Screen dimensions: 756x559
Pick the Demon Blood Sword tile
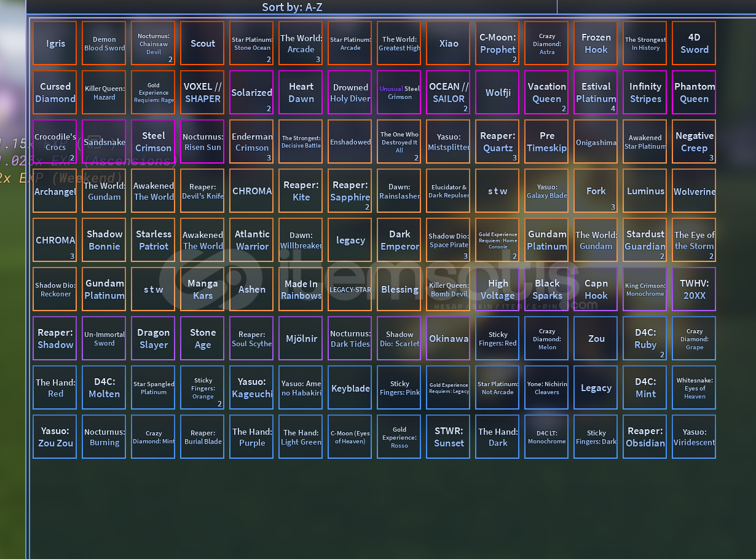pos(104,44)
